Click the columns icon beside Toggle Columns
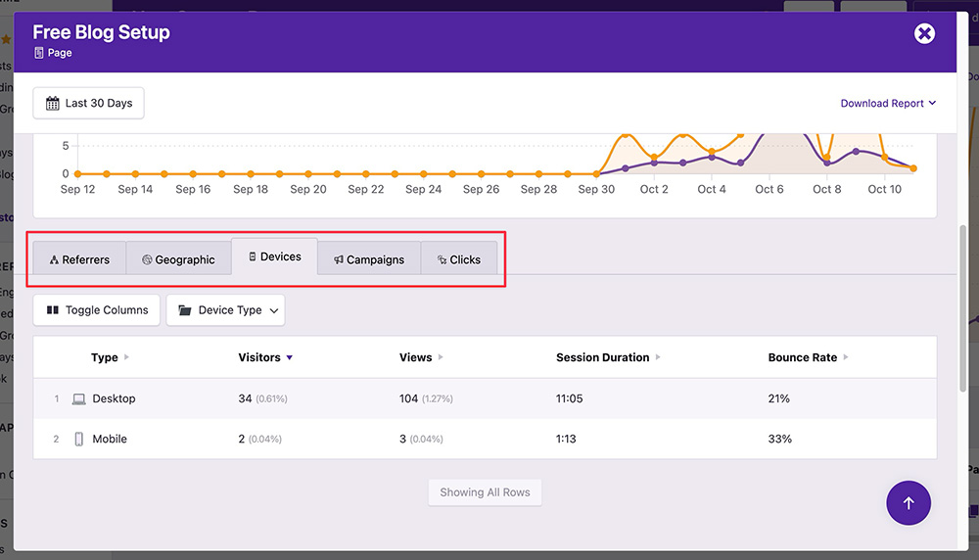This screenshot has width=979, height=560. pos(53,310)
